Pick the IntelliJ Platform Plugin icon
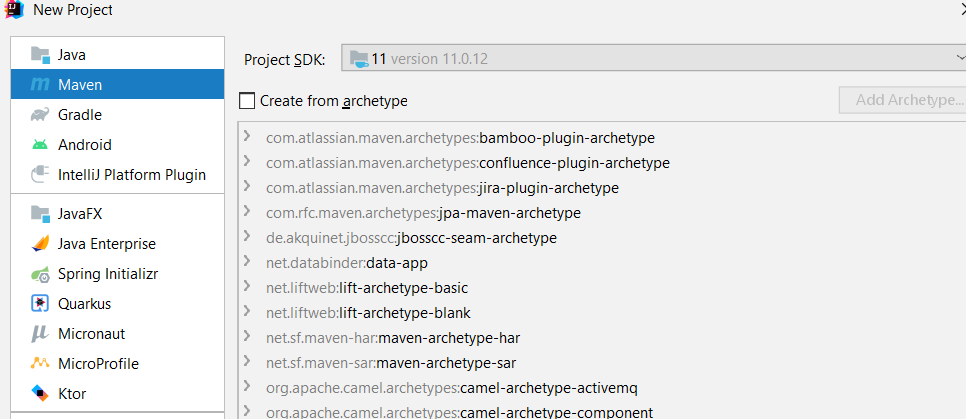 pos(40,175)
